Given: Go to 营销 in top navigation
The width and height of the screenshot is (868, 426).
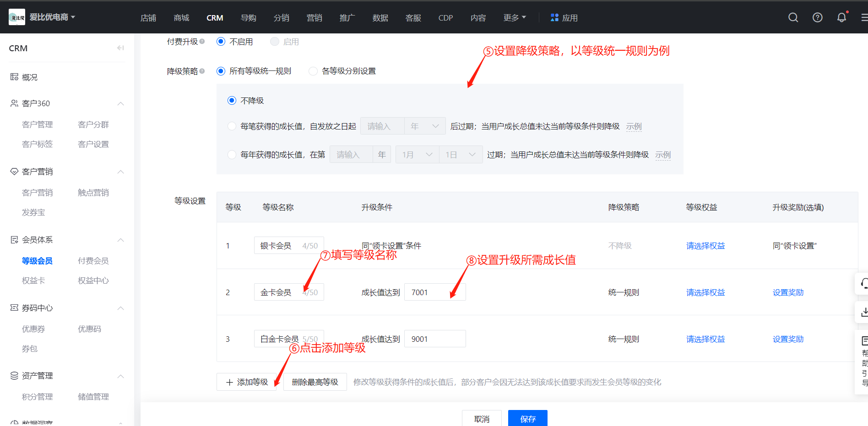Looking at the screenshot, I should [314, 18].
